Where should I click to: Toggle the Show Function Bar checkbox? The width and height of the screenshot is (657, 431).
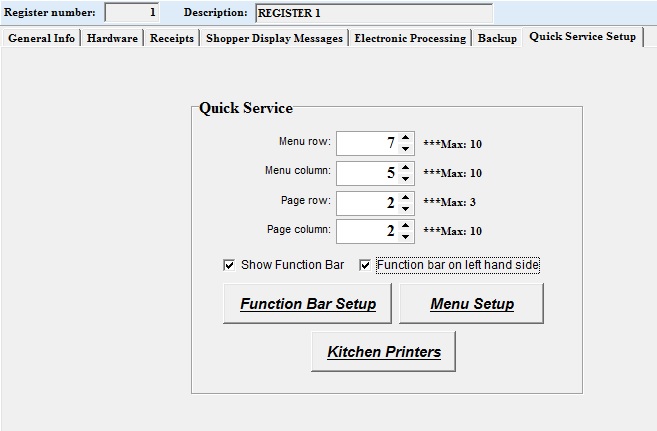[x=229, y=265]
